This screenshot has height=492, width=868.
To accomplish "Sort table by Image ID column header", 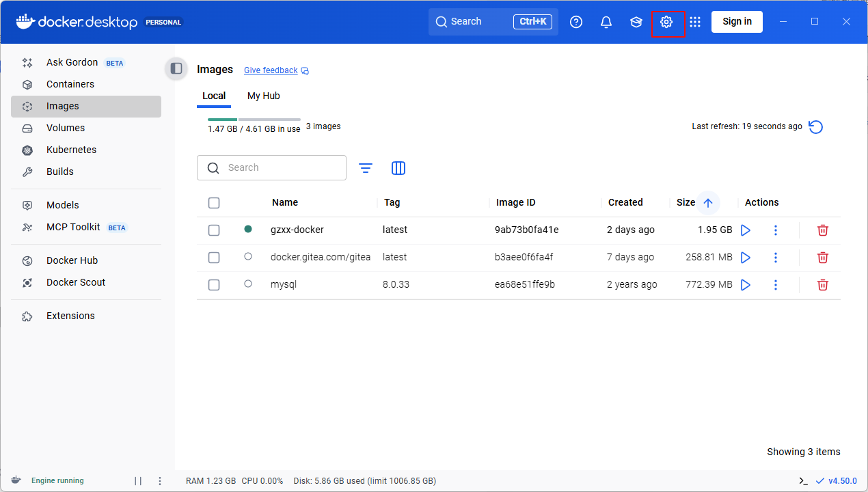I will [x=516, y=203].
